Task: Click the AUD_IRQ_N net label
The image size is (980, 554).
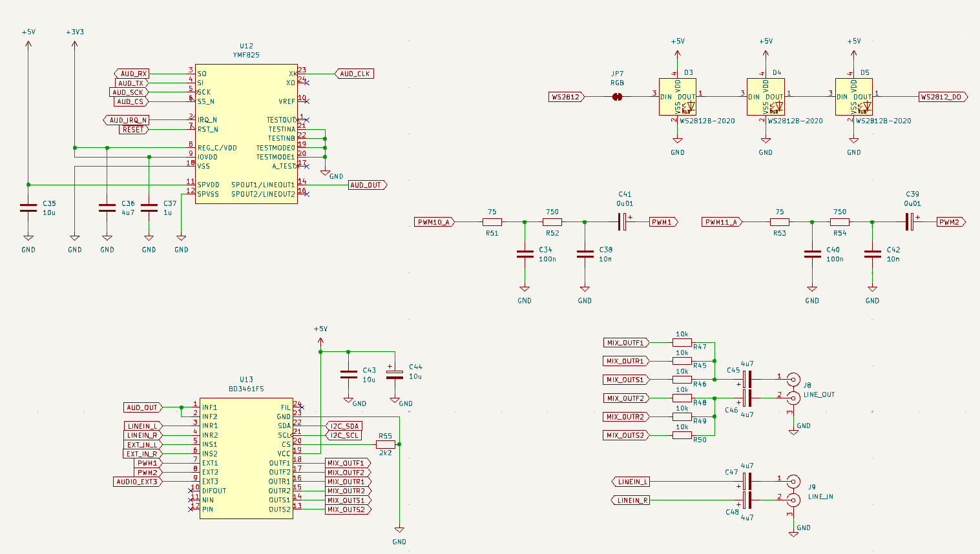Action: pyautogui.click(x=126, y=120)
